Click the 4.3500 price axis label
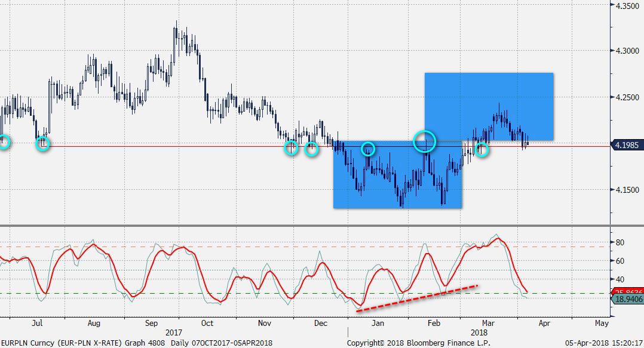 pos(627,6)
